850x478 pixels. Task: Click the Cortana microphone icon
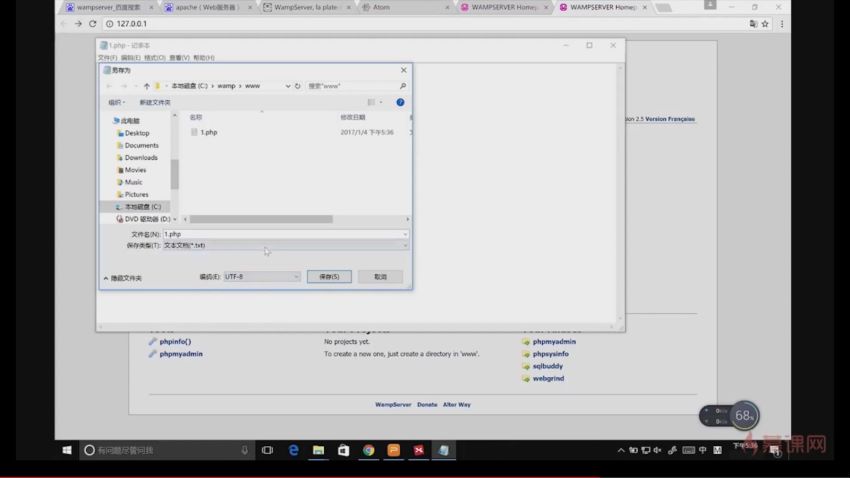[244, 450]
